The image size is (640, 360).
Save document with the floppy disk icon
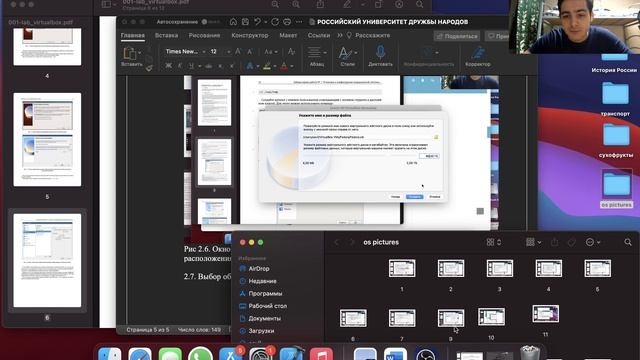(245, 22)
